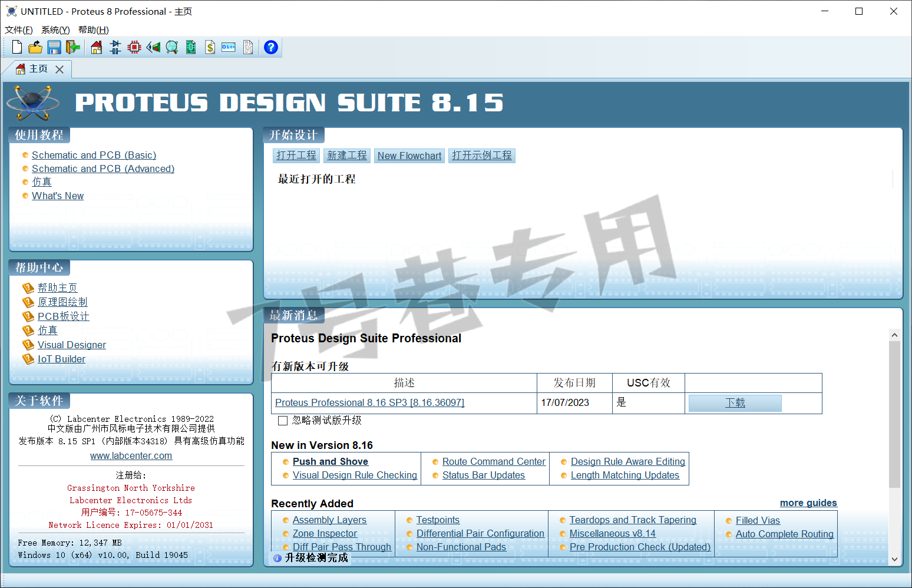The width and height of the screenshot is (912, 588).
Task: Open Status Bar Updates guide
Action: coord(484,475)
